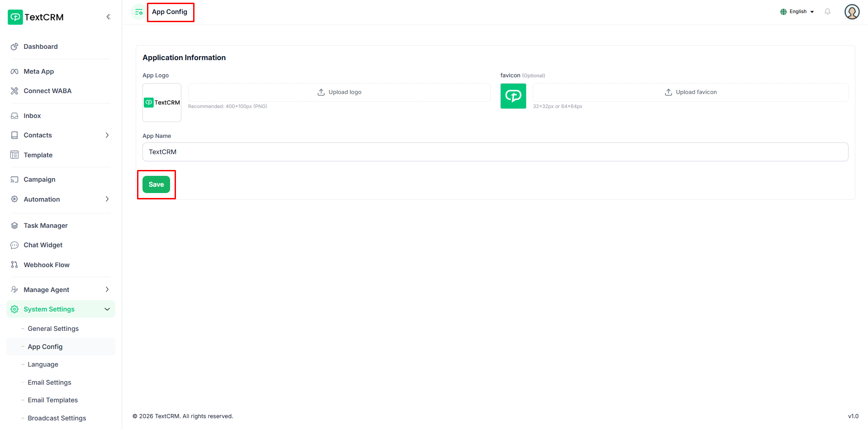
Task: Click the notification bell icon
Action: pyautogui.click(x=827, y=12)
